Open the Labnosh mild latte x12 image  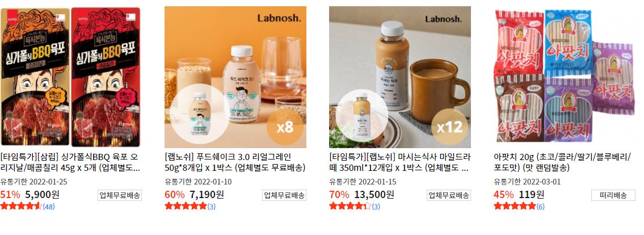(x=400, y=77)
